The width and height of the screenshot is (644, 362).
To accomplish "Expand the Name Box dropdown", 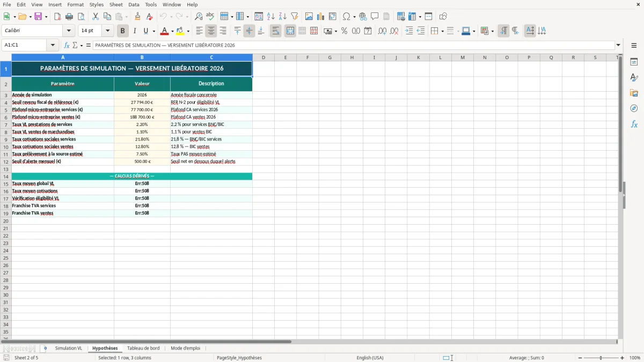I will 53,45.
